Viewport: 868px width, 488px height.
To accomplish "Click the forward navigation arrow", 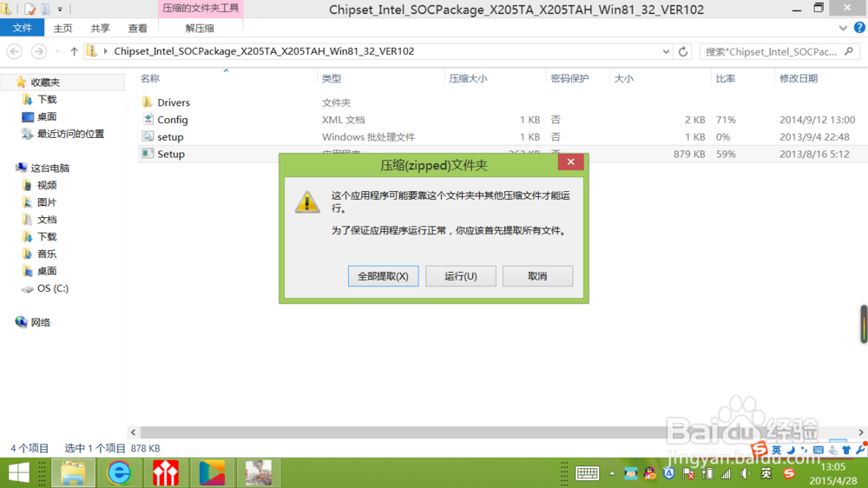I will coord(39,51).
